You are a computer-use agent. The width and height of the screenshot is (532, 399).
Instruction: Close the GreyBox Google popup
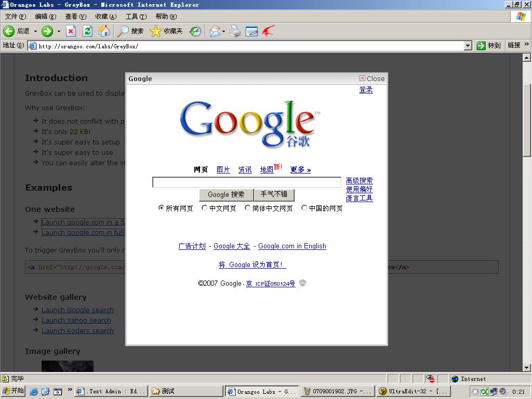coord(372,78)
